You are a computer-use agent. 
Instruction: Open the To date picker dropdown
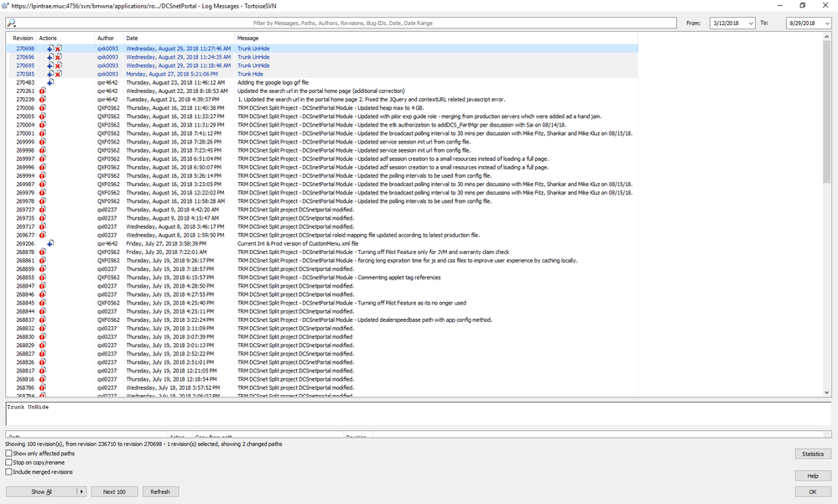pos(827,23)
